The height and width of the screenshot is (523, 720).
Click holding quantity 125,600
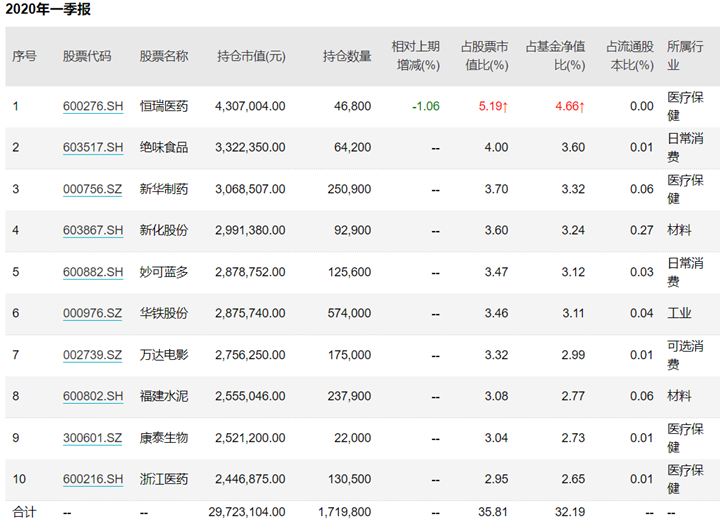click(349, 272)
